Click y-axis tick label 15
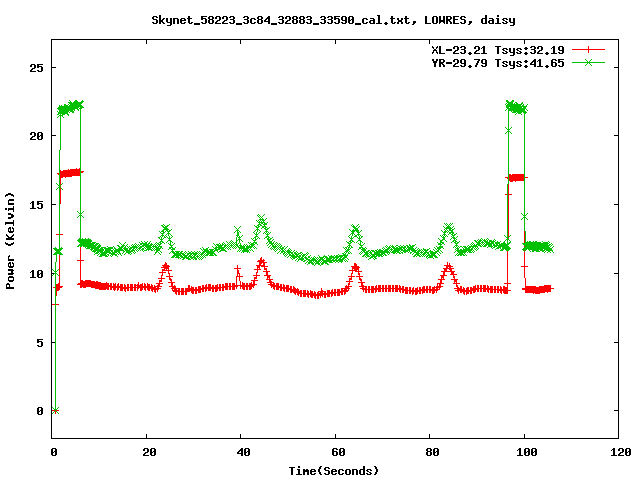The width and height of the screenshot is (640, 480). coord(36,205)
